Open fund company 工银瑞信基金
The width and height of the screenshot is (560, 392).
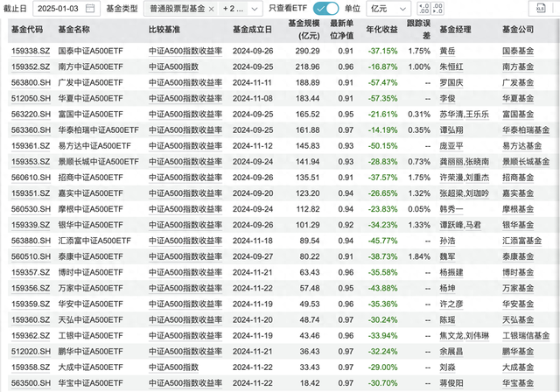tap(526, 336)
